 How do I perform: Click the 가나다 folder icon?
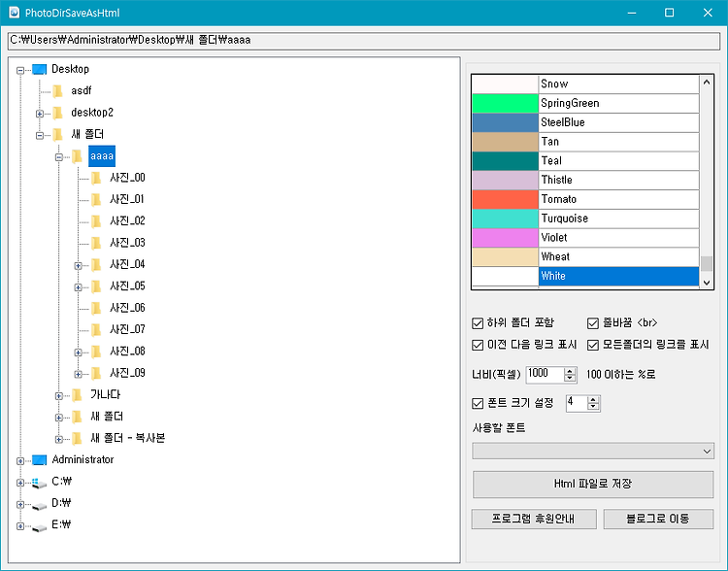(x=78, y=395)
